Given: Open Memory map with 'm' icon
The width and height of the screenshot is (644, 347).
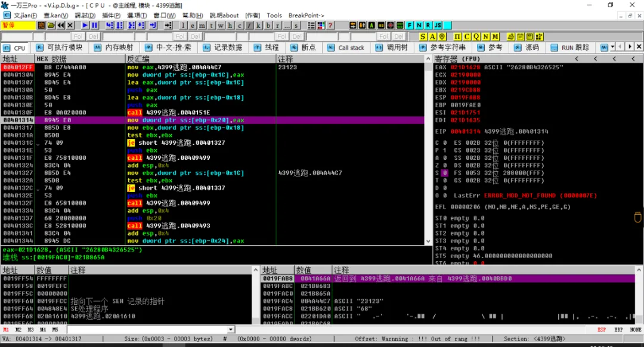Looking at the screenshot, I should click(202, 26).
